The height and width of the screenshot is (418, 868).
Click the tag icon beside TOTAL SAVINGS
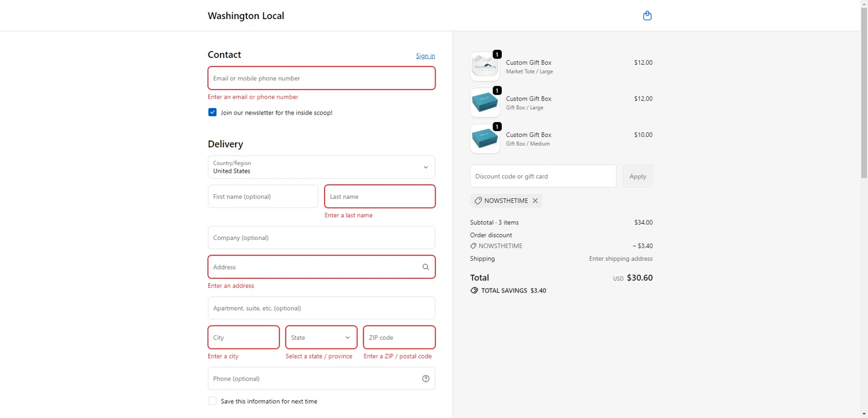pyautogui.click(x=475, y=291)
